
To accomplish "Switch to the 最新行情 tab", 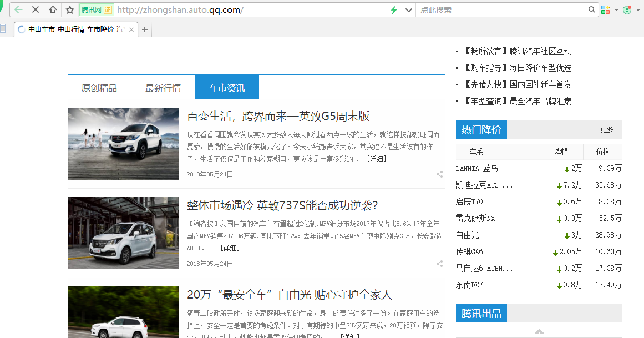I will (x=163, y=88).
